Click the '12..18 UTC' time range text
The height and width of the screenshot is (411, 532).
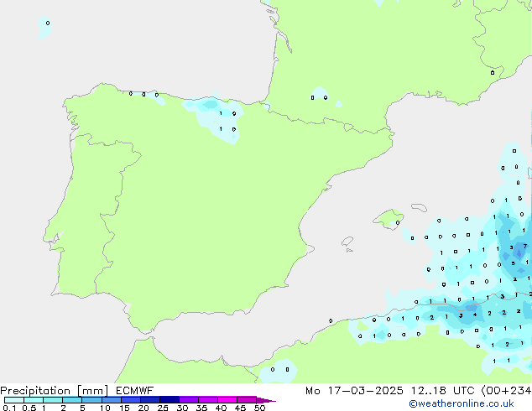[443, 391]
